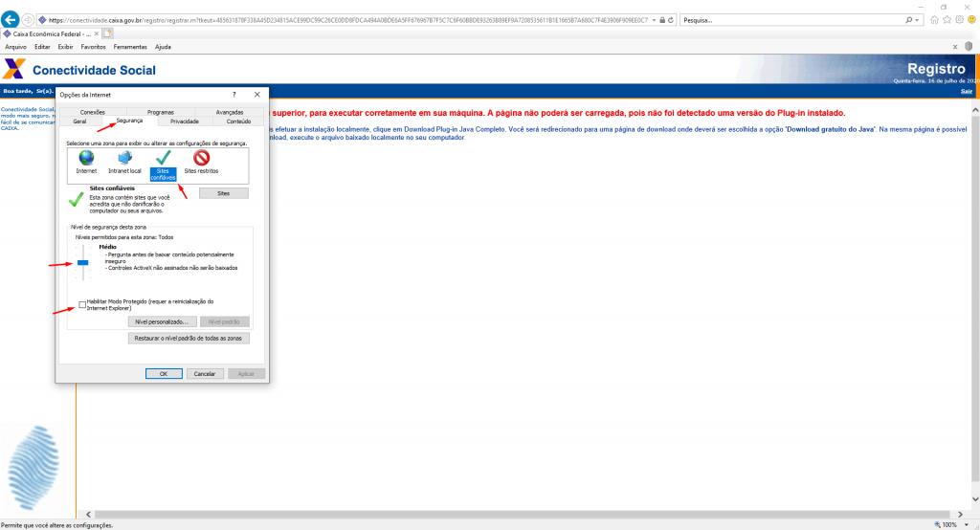Open the browser home page icon
Screen dimensions: 980x530
point(934,20)
